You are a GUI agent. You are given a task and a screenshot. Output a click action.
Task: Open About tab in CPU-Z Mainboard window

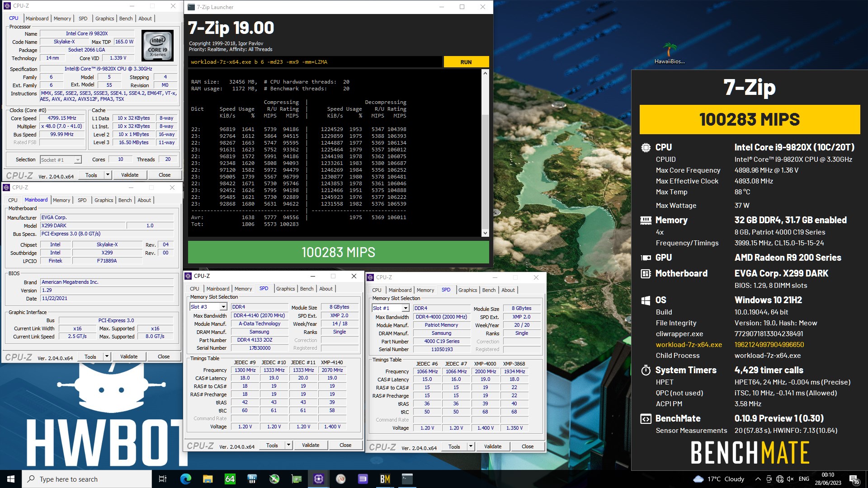tap(144, 200)
